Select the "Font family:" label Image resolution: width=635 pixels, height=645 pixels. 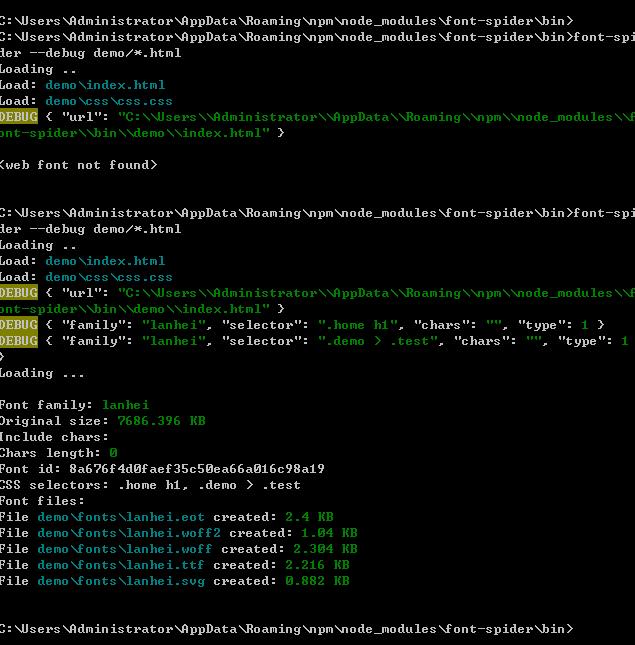click(46, 405)
